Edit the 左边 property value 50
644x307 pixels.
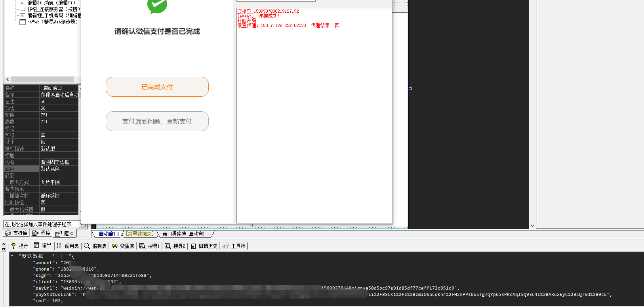pos(59,101)
